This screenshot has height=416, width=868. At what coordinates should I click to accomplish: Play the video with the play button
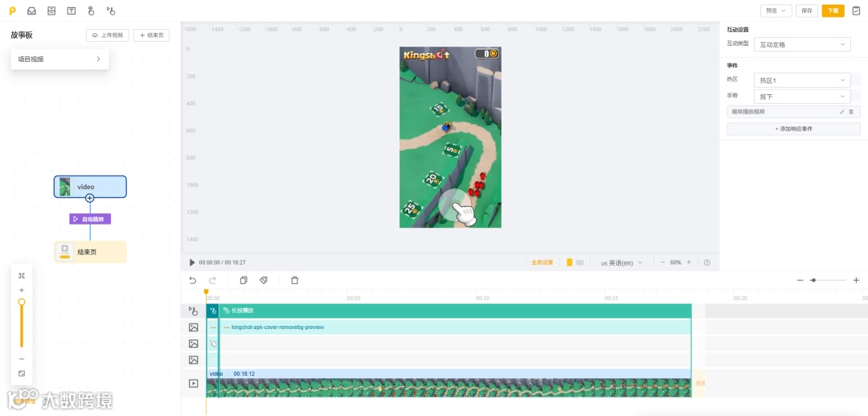192,262
